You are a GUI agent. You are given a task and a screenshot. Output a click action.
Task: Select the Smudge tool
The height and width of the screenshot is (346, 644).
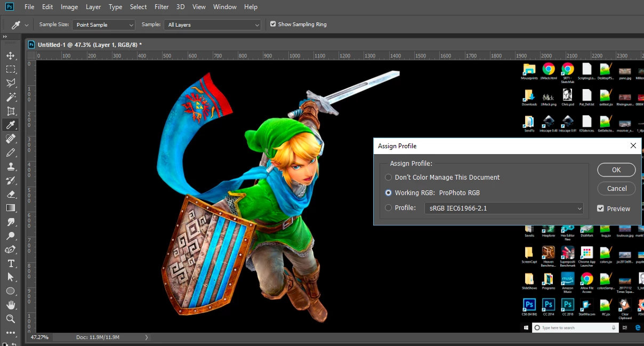pyautogui.click(x=11, y=222)
